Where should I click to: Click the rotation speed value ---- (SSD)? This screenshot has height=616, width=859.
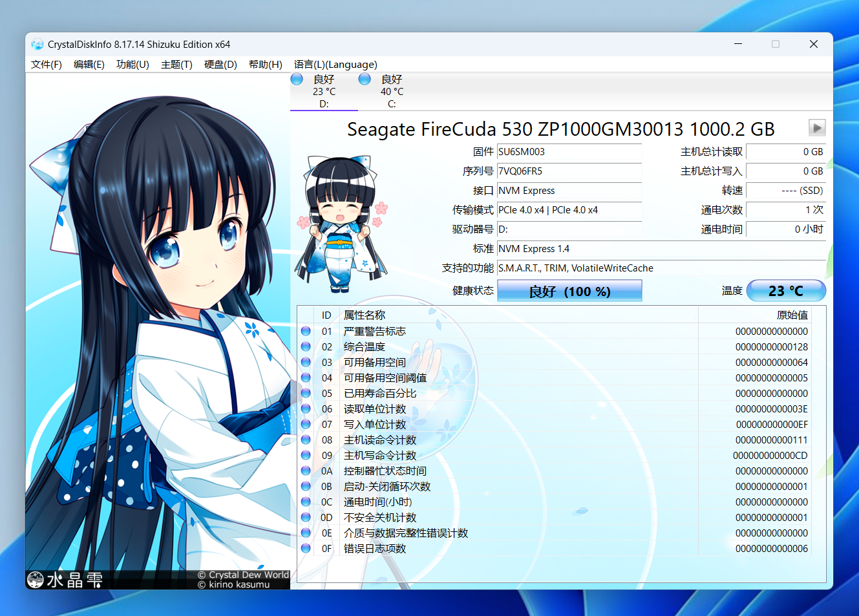(786, 191)
